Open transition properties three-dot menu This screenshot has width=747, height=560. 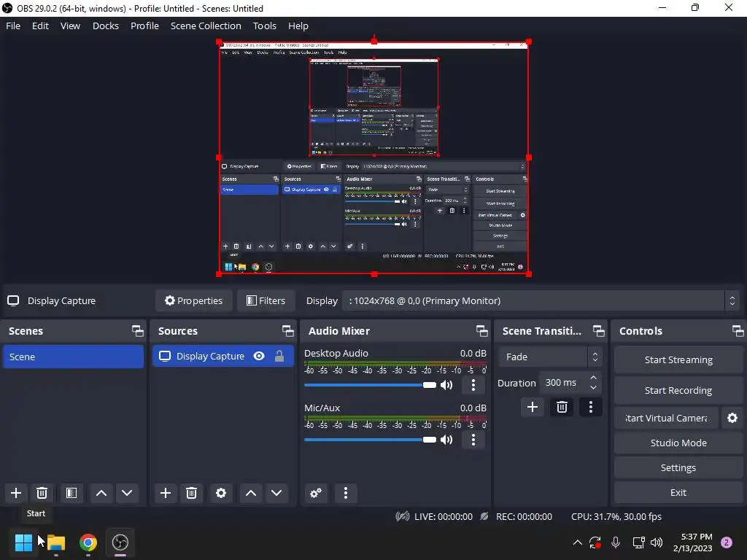point(591,407)
